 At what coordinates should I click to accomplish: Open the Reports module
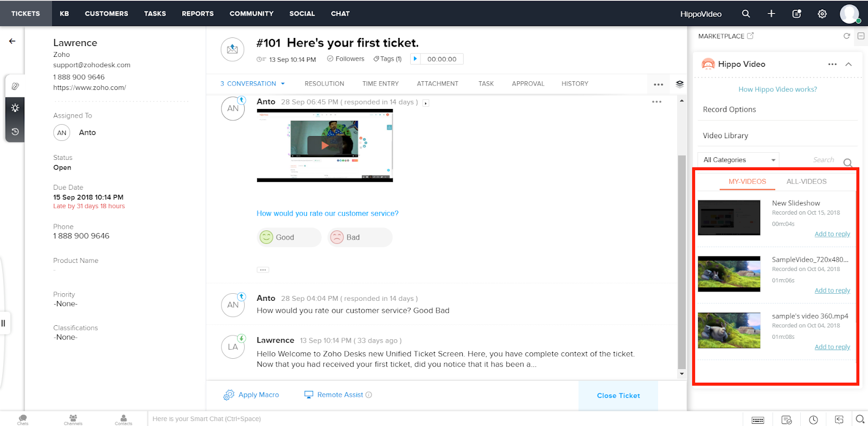pos(197,14)
